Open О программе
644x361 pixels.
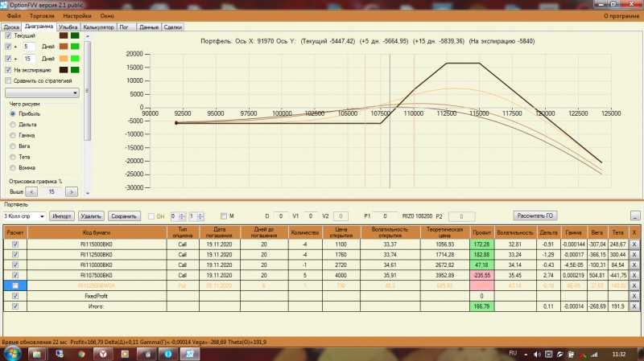click(x=621, y=15)
